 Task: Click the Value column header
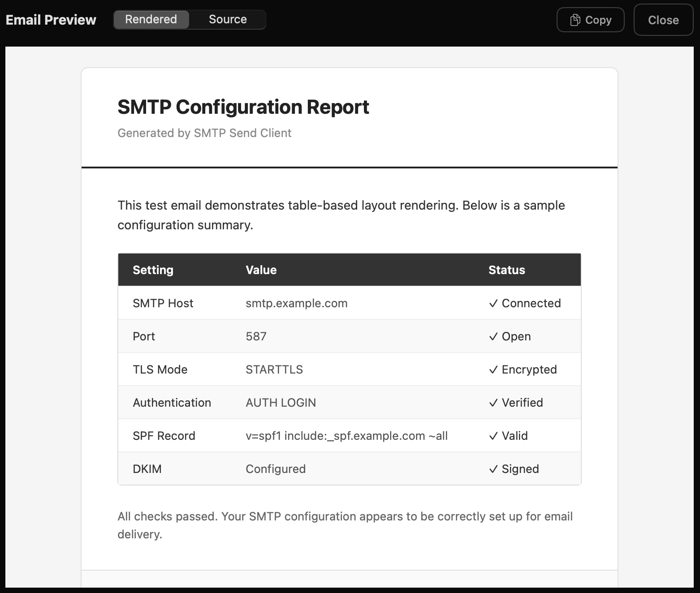tap(261, 270)
